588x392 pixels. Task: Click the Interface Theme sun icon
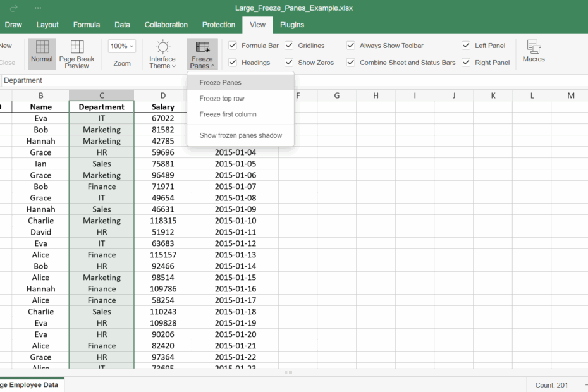click(162, 47)
